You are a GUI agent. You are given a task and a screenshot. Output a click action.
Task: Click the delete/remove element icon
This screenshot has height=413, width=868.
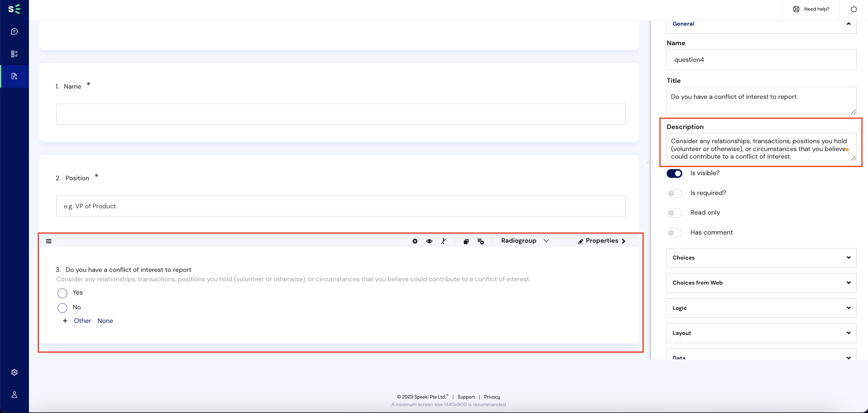tap(415, 240)
